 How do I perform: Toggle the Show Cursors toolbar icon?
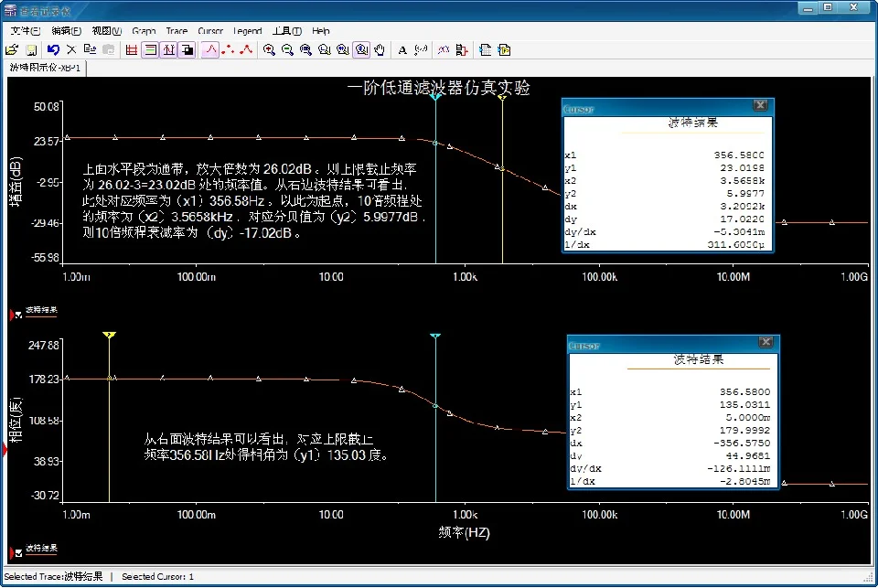(168, 50)
